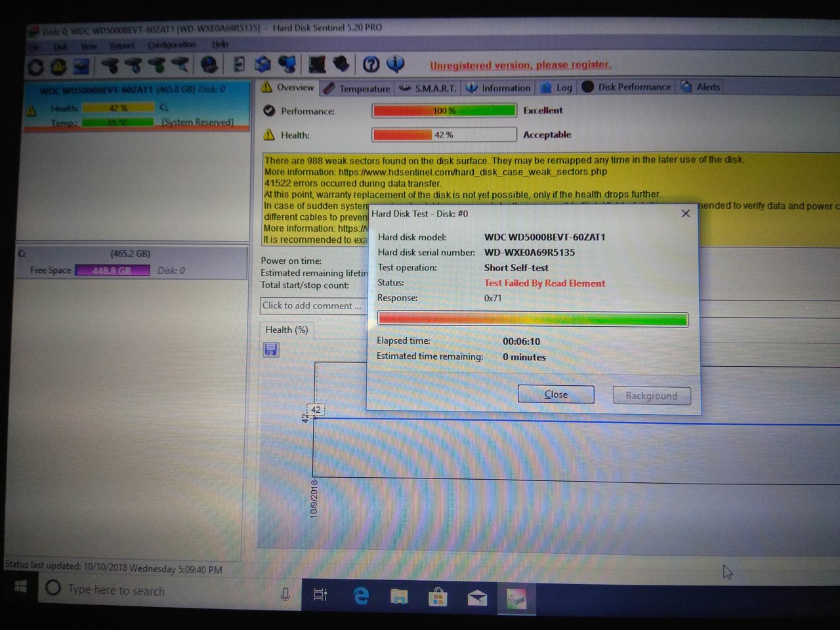The image size is (840, 630).
Task: Open the Help menu
Action: pyautogui.click(x=220, y=44)
